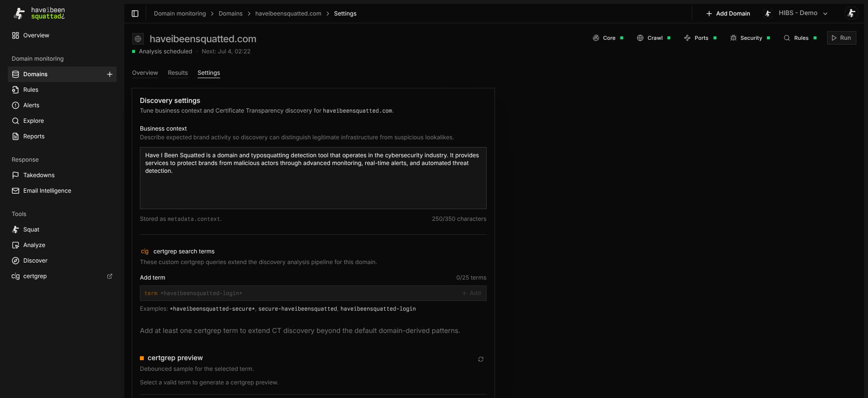The image size is (868, 398).
Task: Click Domains breadcrumb link
Action: click(230, 14)
